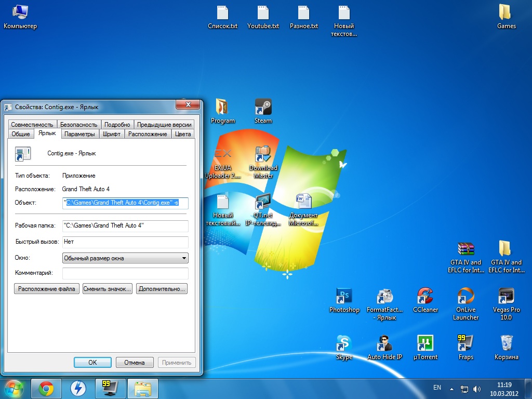Switch to the 'Совместимость' tab
Image resolution: width=532 pixels, height=399 pixels.
point(31,124)
